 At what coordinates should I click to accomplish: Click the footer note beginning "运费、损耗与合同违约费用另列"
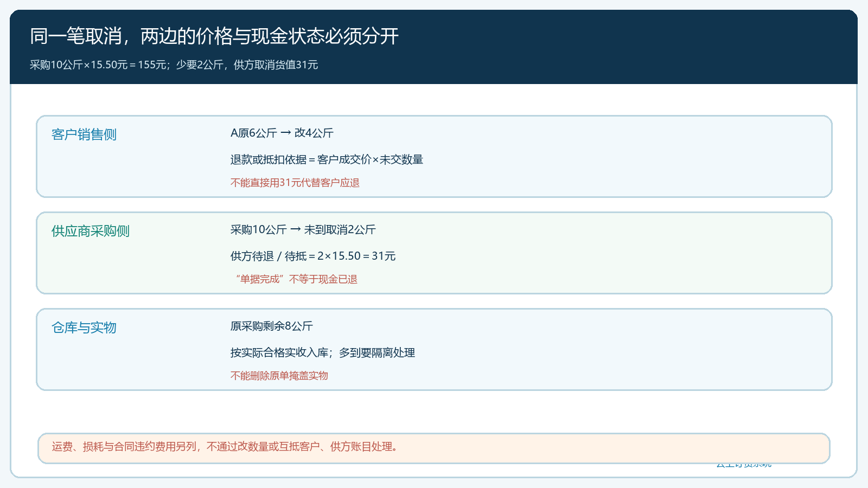pos(226,447)
